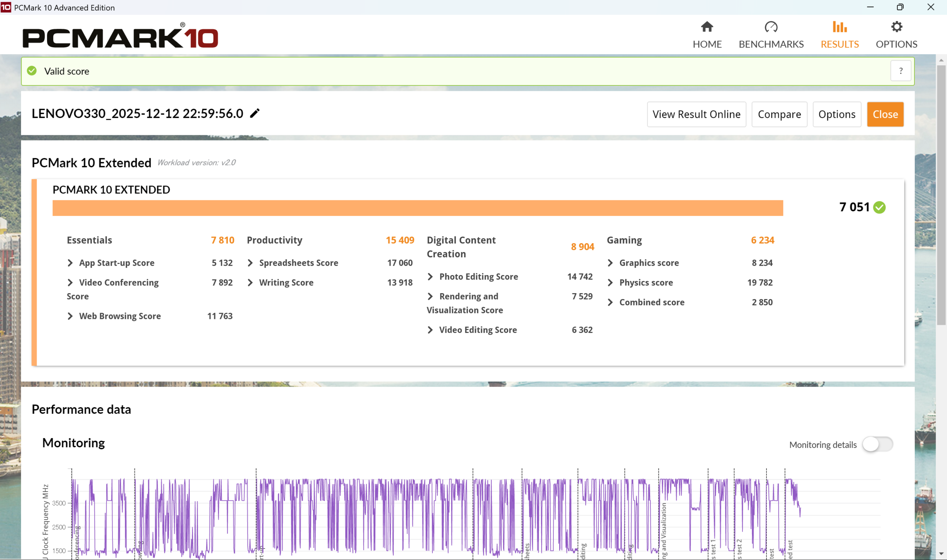Click the Compare button
The height and width of the screenshot is (560, 947).
click(779, 114)
